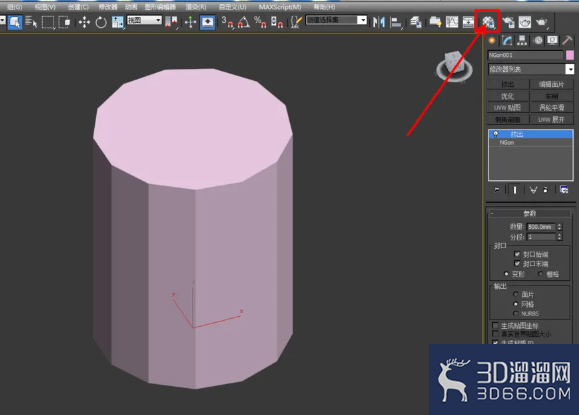
Task: Activate the Select and Rotate tool
Action: (101, 22)
